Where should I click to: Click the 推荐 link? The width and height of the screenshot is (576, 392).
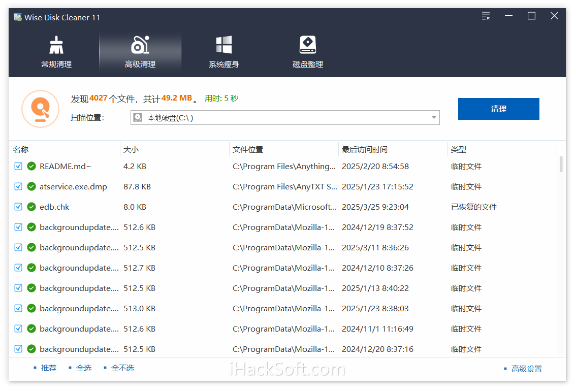coord(48,368)
